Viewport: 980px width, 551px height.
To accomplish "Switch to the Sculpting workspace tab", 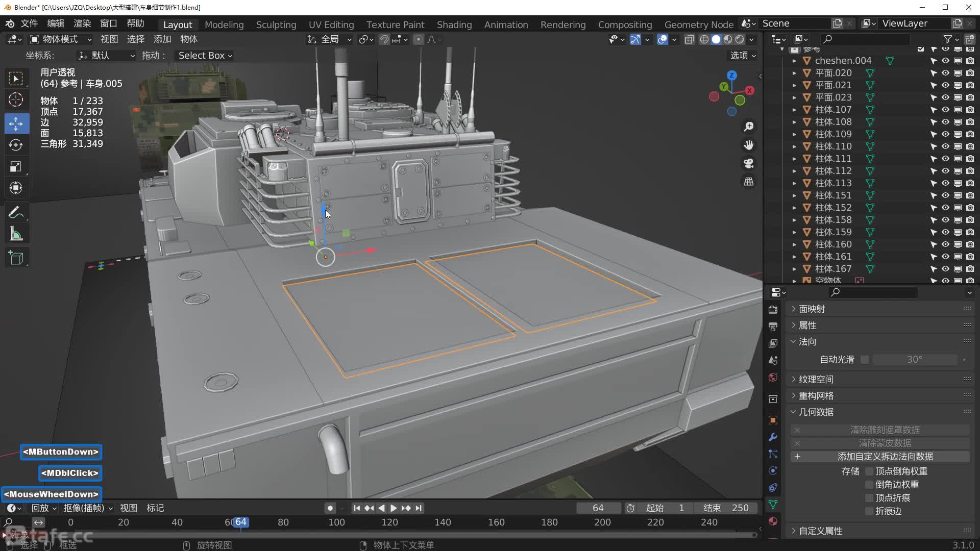I will point(276,24).
